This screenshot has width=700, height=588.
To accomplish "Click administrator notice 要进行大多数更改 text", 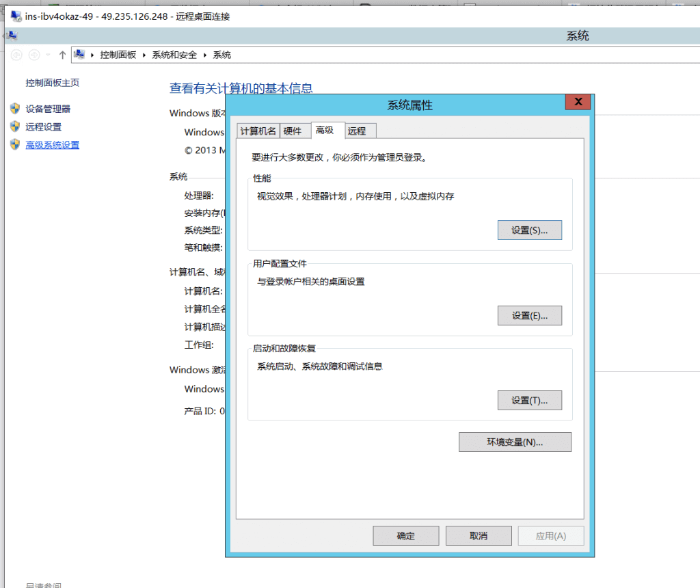I will [339, 158].
